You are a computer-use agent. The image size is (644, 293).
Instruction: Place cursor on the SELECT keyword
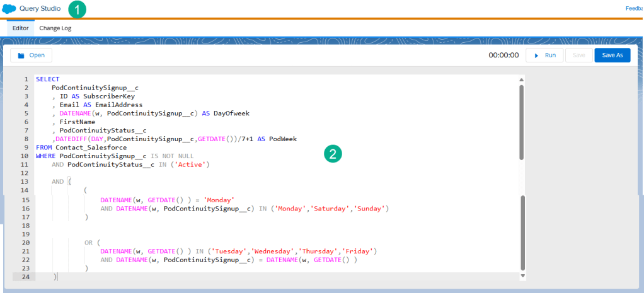(x=48, y=79)
